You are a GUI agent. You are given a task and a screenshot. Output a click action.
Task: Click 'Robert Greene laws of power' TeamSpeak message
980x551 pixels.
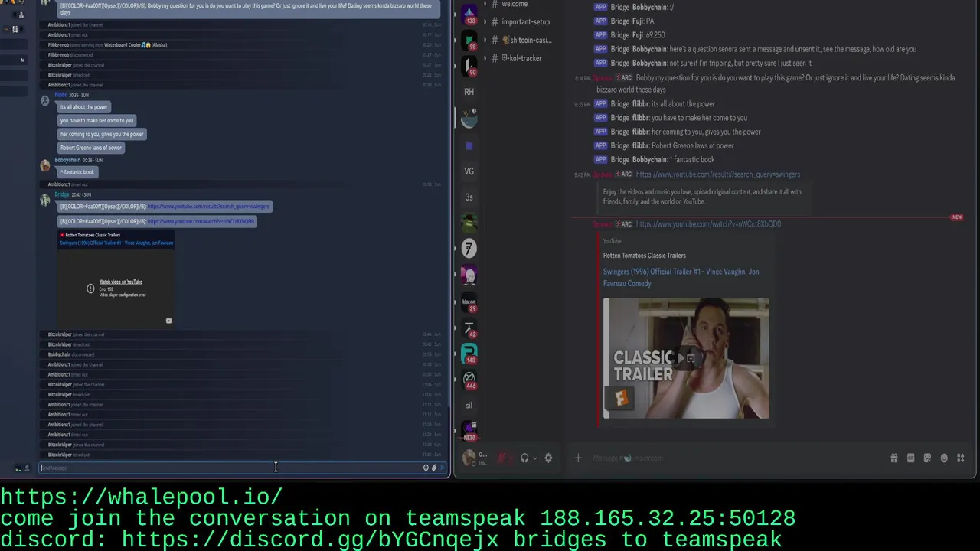pyautogui.click(x=91, y=148)
